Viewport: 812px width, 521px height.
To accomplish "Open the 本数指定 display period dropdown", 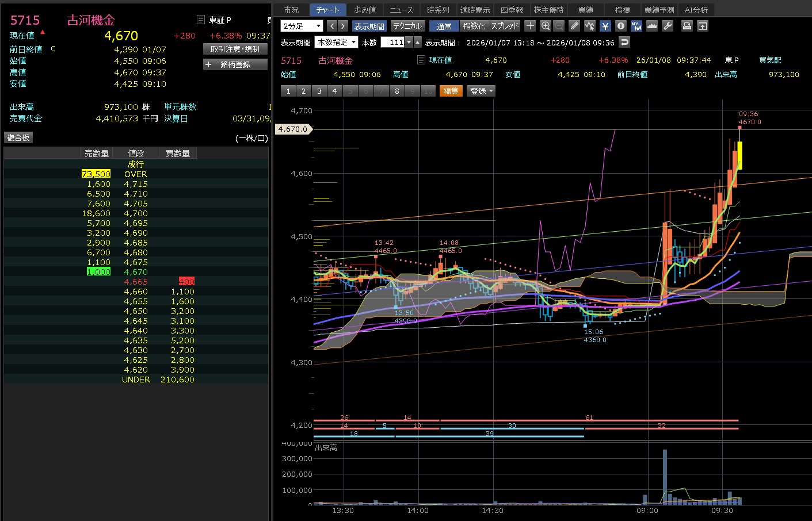I will [337, 42].
